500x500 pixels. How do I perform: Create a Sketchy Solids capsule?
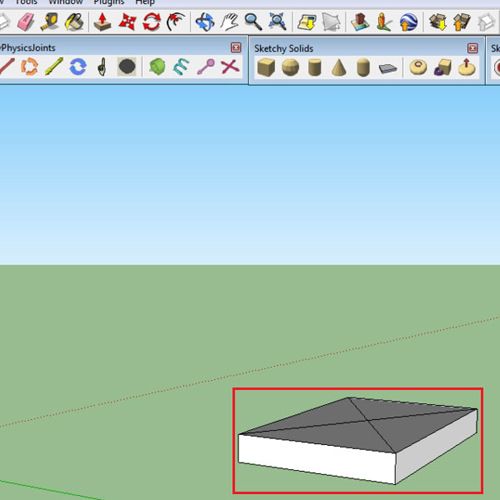click(363, 67)
